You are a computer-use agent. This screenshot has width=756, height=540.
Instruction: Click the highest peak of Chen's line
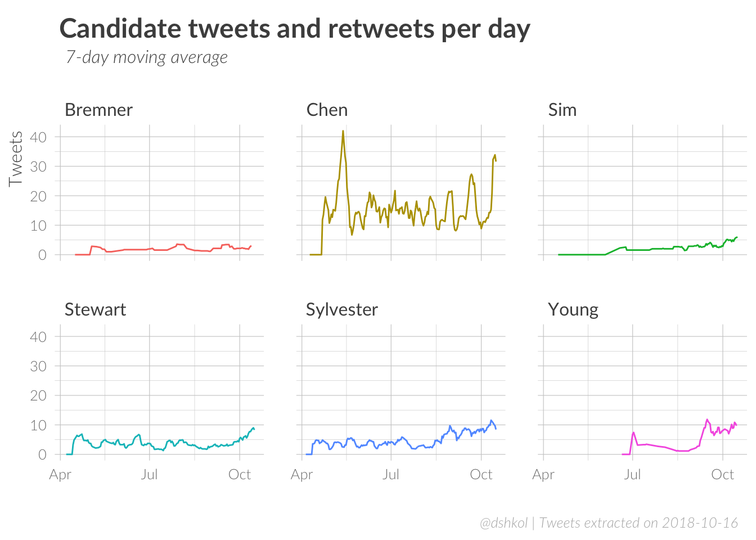click(x=343, y=131)
